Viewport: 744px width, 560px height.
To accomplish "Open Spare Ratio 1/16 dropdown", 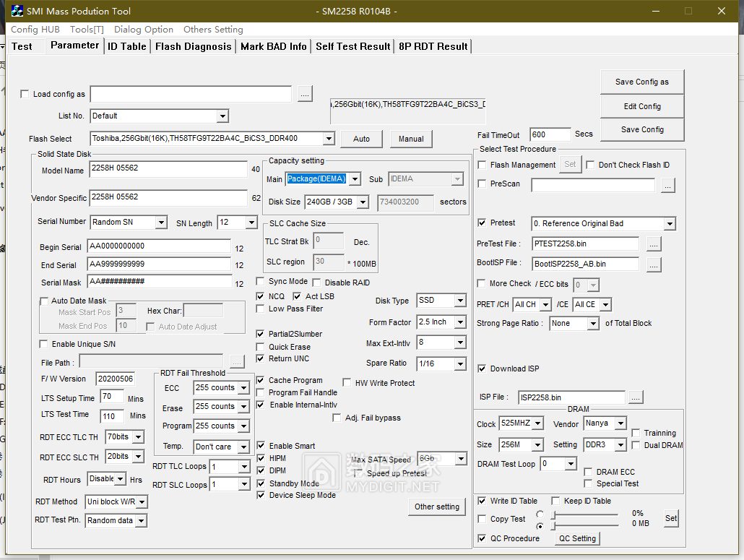I will (460, 364).
